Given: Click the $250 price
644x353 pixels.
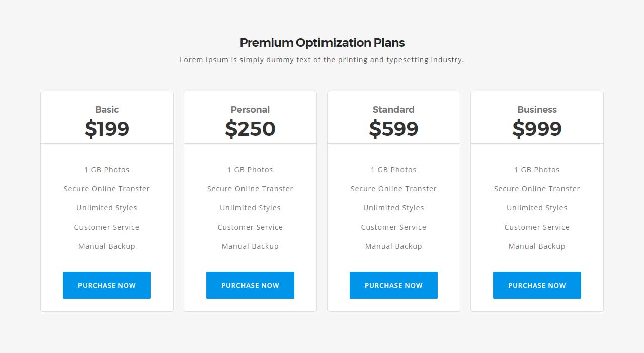Looking at the screenshot, I should pyautogui.click(x=250, y=129).
